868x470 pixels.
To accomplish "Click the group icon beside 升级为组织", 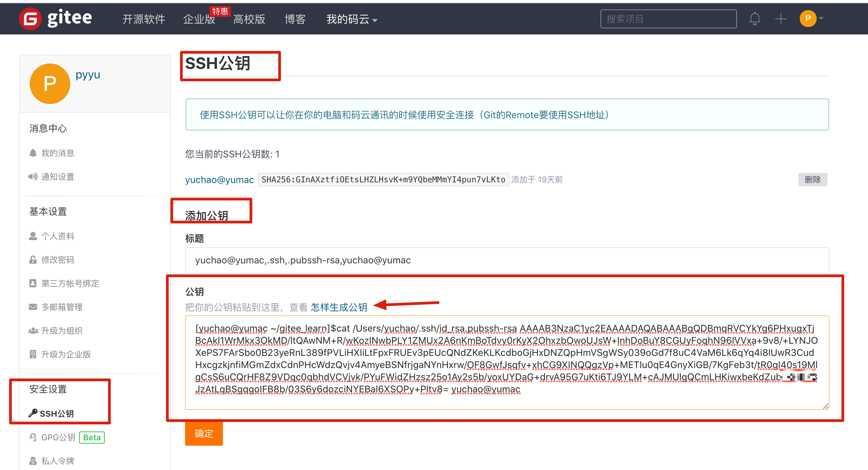I will point(33,331).
